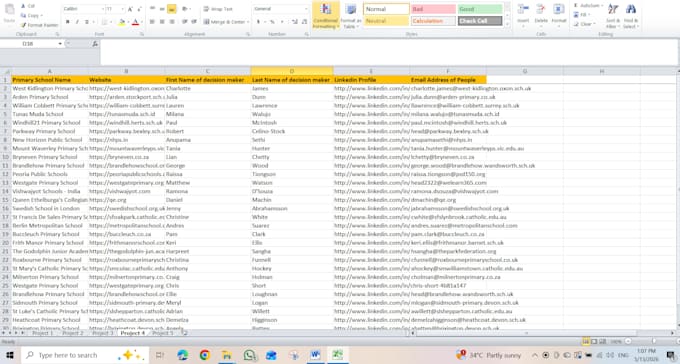Open Number Format General dropdown
This screenshot has height=364, width=680.
tap(281, 9)
